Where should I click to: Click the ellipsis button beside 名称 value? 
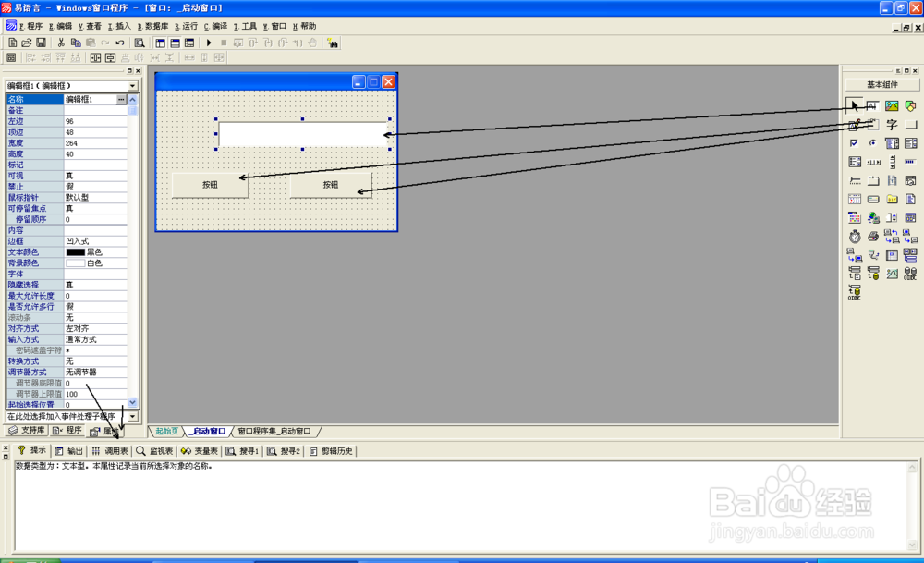(x=121, y=99)
